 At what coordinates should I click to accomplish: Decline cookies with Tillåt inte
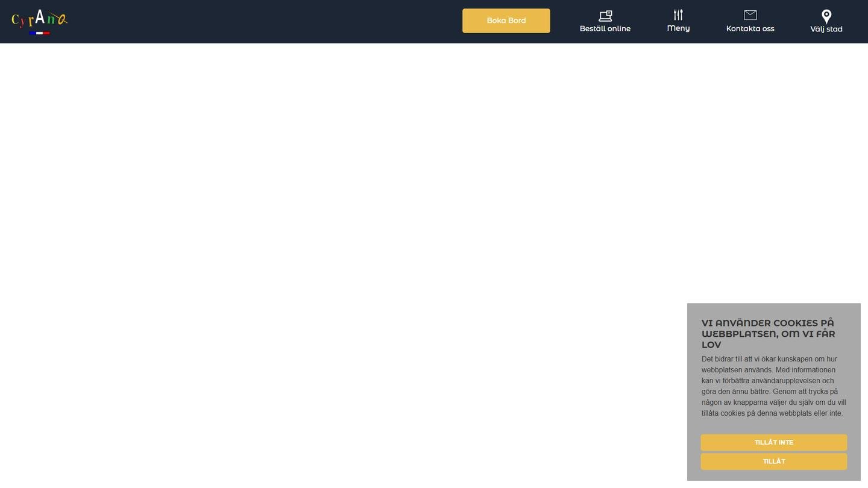[x=773, y=443]
